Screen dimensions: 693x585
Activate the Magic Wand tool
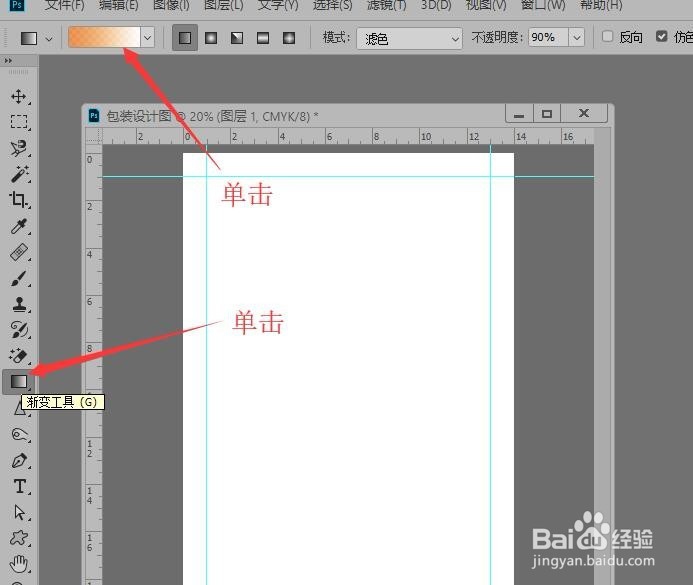pyautogui.click(x=19, y=174)
